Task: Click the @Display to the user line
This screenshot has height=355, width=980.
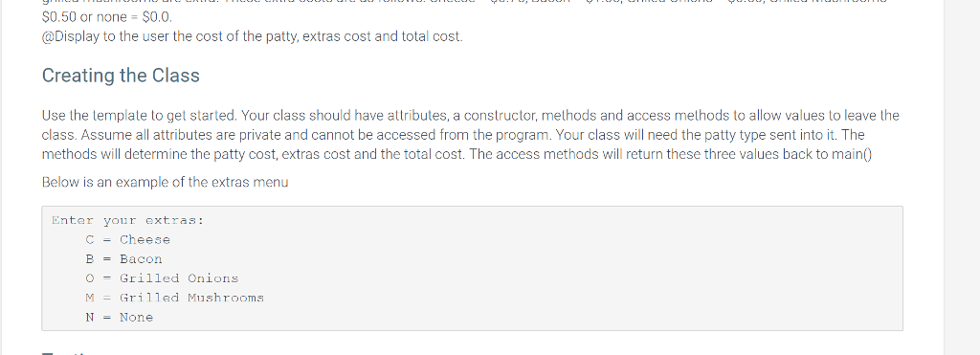Action: (253, 36)
